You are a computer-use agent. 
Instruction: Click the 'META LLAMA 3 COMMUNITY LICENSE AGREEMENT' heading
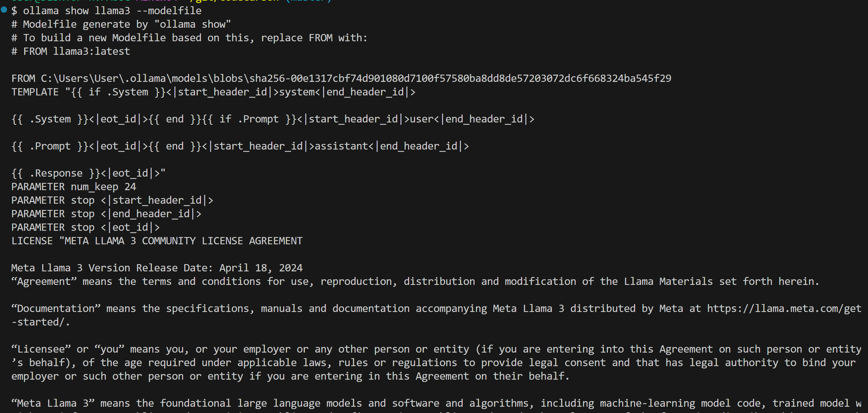(183, 241)
